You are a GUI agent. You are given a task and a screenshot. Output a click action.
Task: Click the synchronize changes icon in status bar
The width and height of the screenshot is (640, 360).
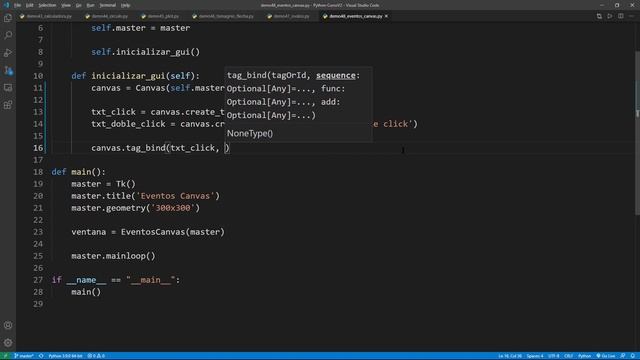point(41,356)
